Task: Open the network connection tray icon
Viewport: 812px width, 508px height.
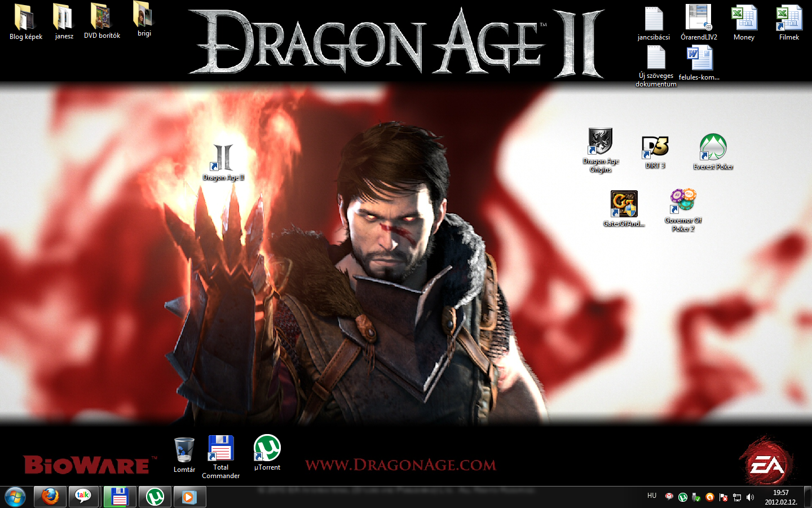Action: [736, 497]
